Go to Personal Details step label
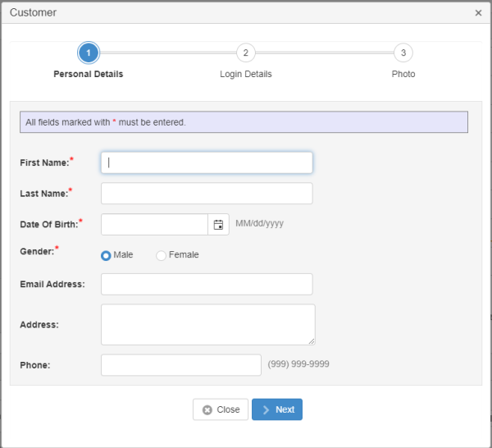The image size is (492, 448). (x=89, y=74)
